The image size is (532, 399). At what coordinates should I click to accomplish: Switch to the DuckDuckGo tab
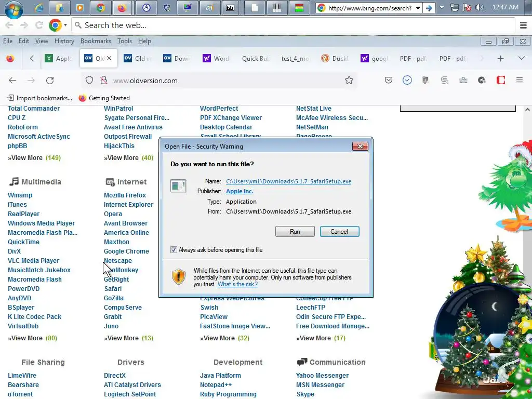point(335,59)
